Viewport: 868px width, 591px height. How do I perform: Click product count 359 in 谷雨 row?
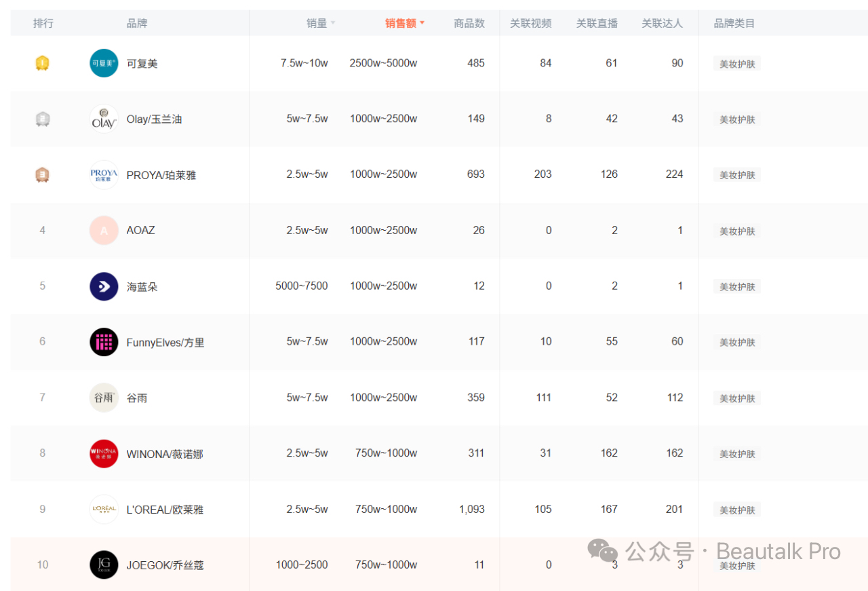[476, 398]
